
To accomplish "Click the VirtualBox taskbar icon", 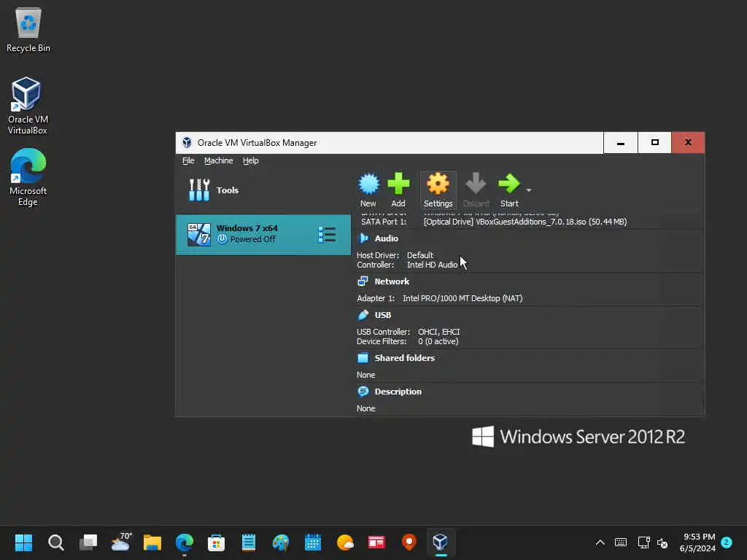I will tap(441, 542).
